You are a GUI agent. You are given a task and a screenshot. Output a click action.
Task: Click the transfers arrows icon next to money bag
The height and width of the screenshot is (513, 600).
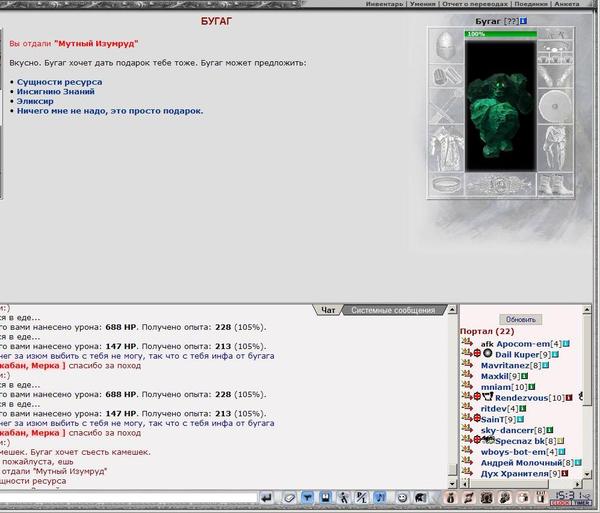click(468, 498)
